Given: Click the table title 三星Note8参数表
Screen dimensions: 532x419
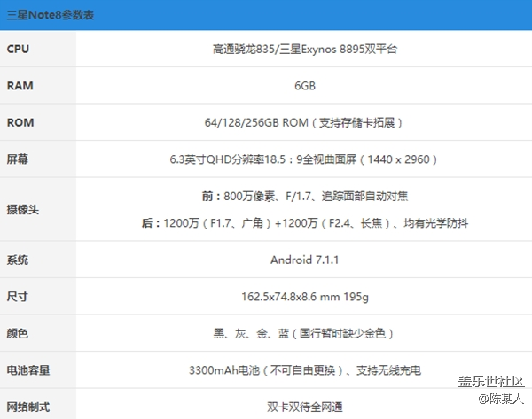Looking at the screenshot, I should click(51, 15).
